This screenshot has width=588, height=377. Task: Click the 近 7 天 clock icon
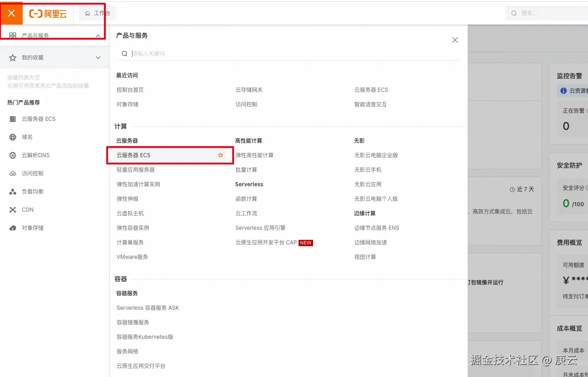point(513,189)
